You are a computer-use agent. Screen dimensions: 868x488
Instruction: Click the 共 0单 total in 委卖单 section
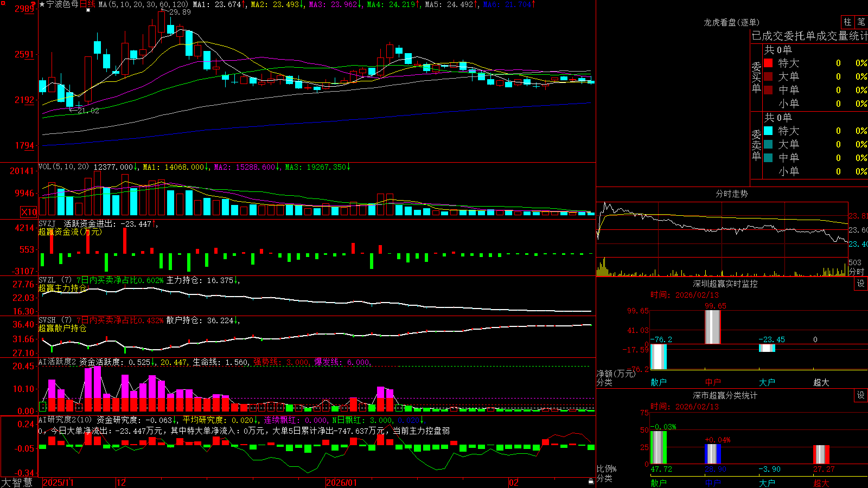(778, 118)
